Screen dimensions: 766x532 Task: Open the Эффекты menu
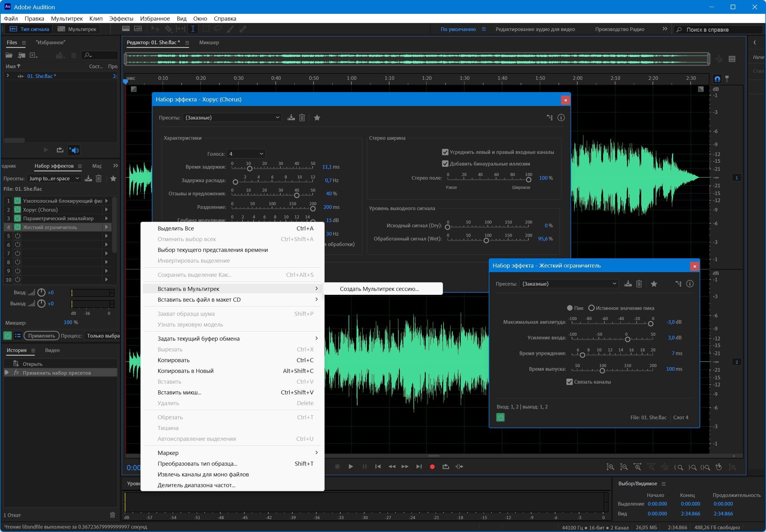pos(121,19)
